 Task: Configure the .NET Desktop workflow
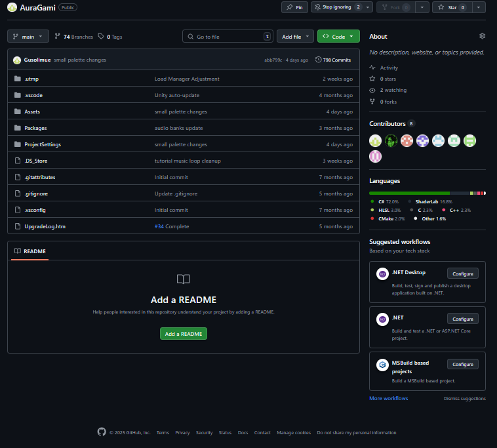(x=462, y=274)
